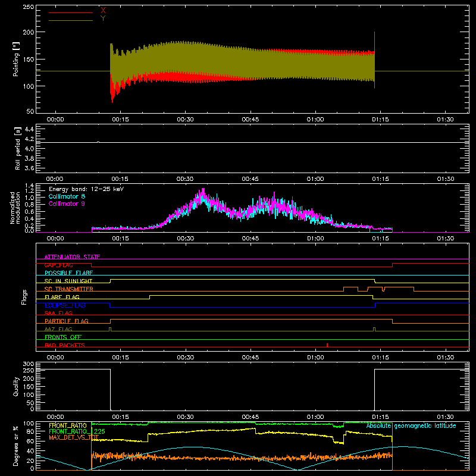Click the 01:15 label under Roll period plot

380,179
